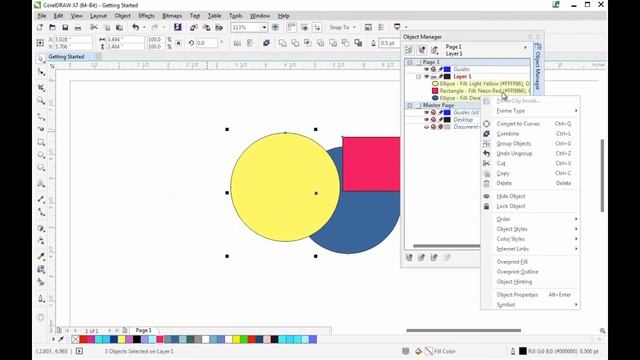This screenshot has width=640, height=360.
Task: Select the Pick tool in the toolbox
Action: (41, 59)
